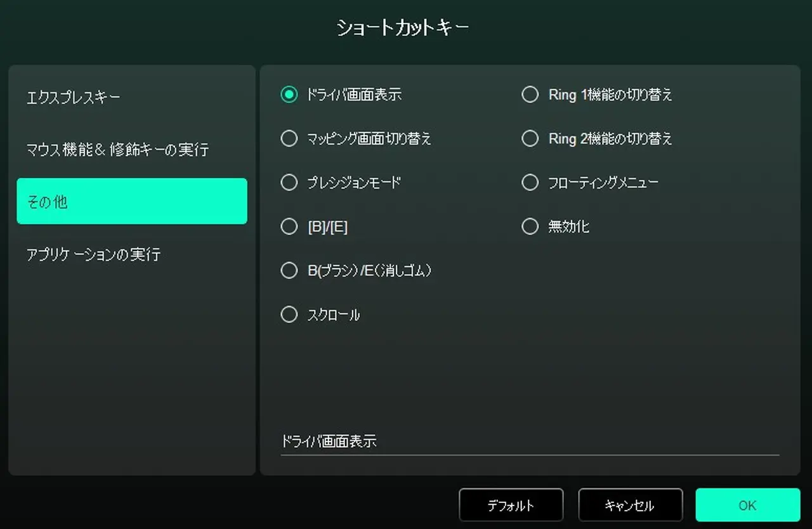This screenshot has height=529, width=812.
Task: Enable プレシジョンモード
Action: pyautogui.click(x=289, y=182)
